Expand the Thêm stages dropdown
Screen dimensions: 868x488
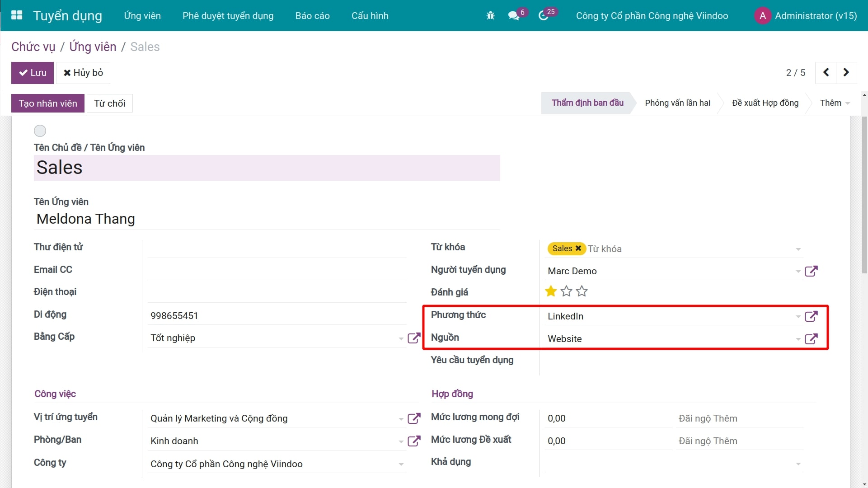click(x=835, y=103)
